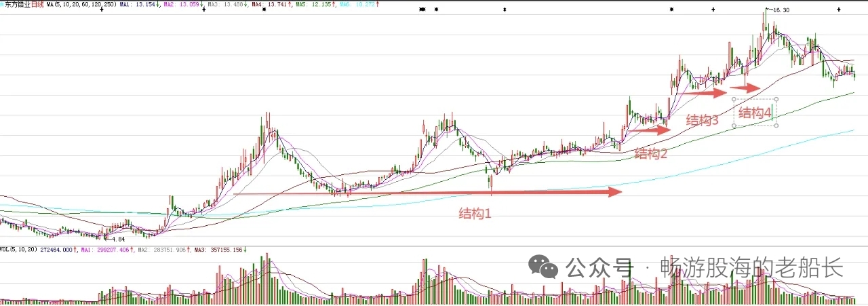Select the VOL(5,10,20) indicator label

[x=20, y=250]
